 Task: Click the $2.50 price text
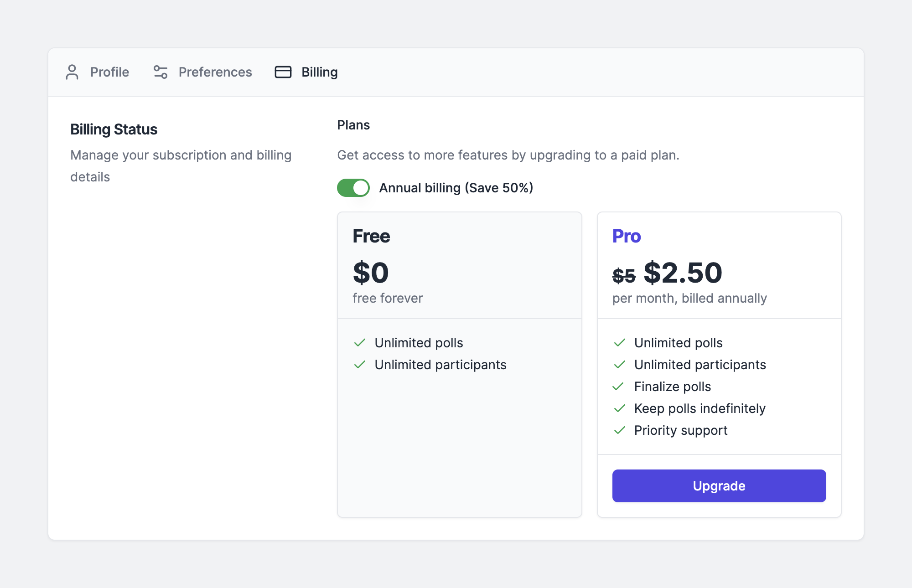click(x=682, y=273)
